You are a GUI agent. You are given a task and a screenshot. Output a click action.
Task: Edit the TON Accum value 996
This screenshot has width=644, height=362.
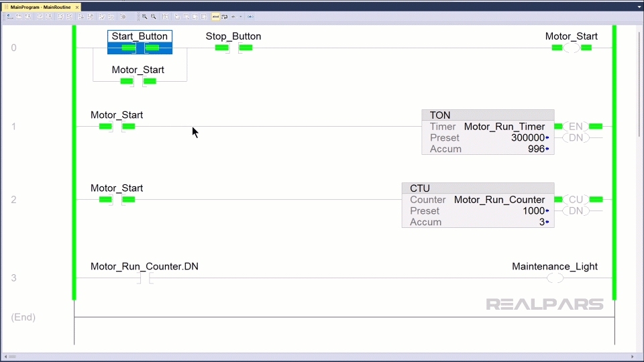(x=537, y=149)
